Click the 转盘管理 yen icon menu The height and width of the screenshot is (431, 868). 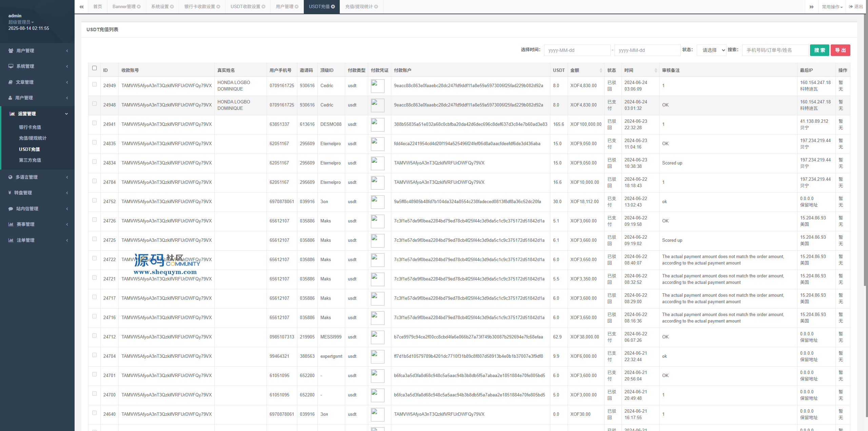(x=10, y=193)
